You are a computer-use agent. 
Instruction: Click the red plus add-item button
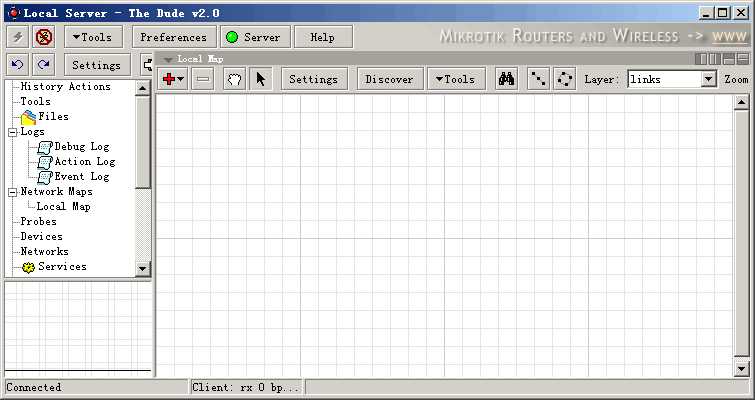[x=172, y=79]
